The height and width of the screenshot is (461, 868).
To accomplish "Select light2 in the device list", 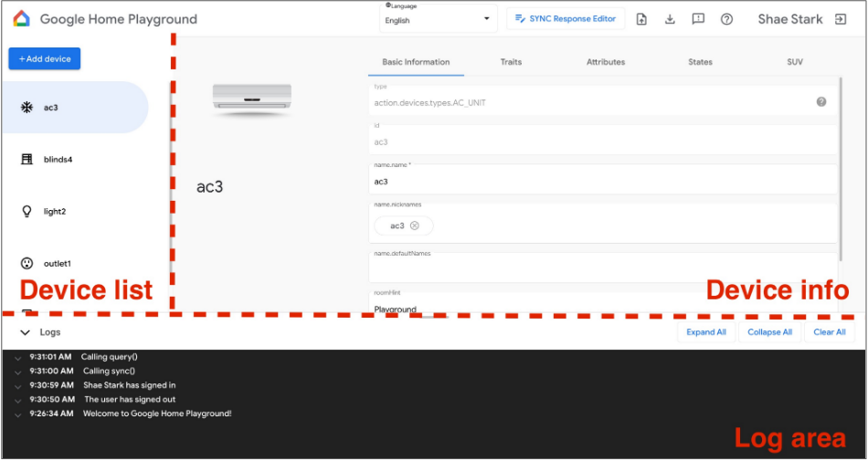I will coord(73,212).
